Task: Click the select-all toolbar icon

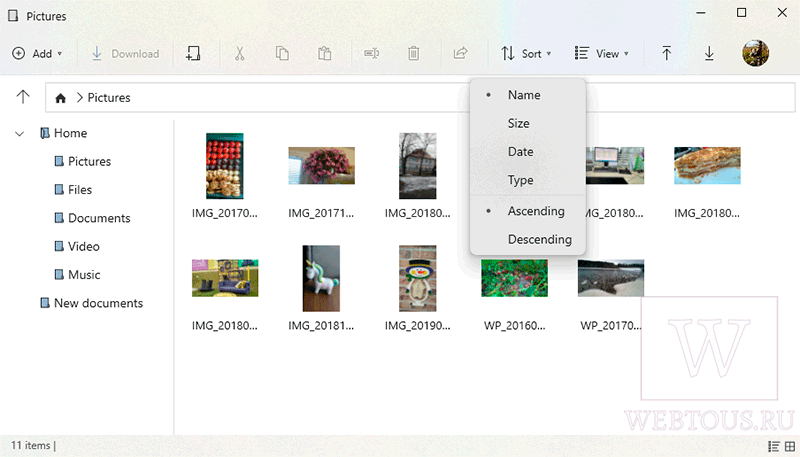Action: point(193,53)
